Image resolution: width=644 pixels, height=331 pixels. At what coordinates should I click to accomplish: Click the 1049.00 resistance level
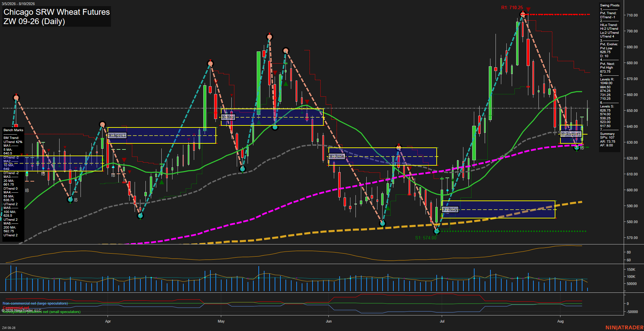click(x=606, y=83)
